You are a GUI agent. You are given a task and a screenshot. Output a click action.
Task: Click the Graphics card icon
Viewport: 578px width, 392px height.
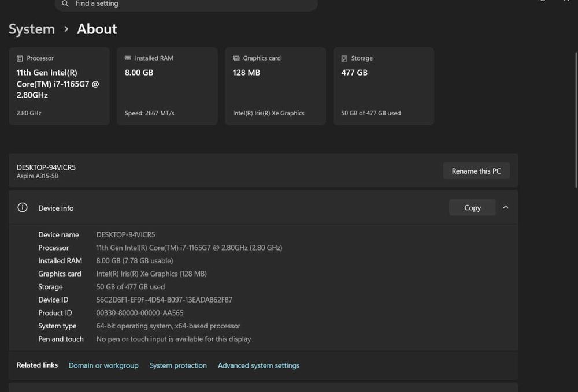coord(236,58)
